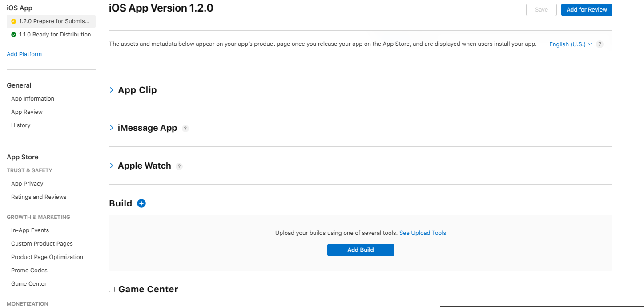Click the GROWTH & MARKETING label
Screen dimensions: 644x307
click(38, 217)
